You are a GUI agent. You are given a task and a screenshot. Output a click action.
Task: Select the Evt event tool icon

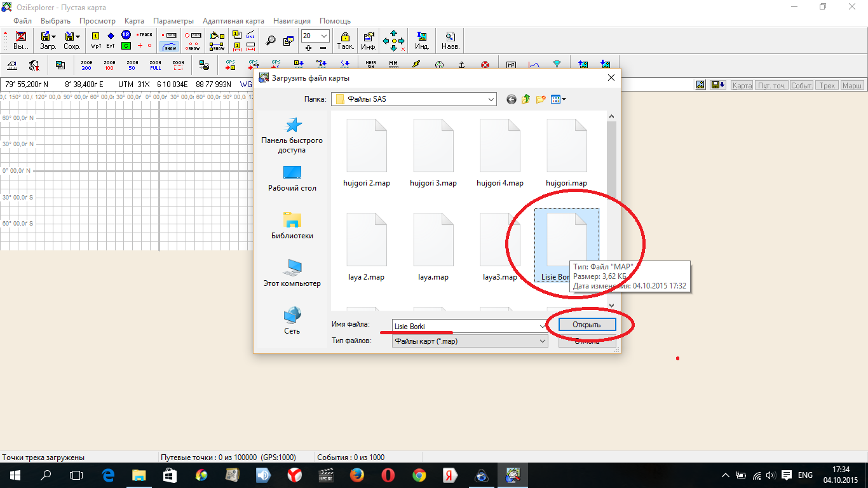click(x=111, y=40)
